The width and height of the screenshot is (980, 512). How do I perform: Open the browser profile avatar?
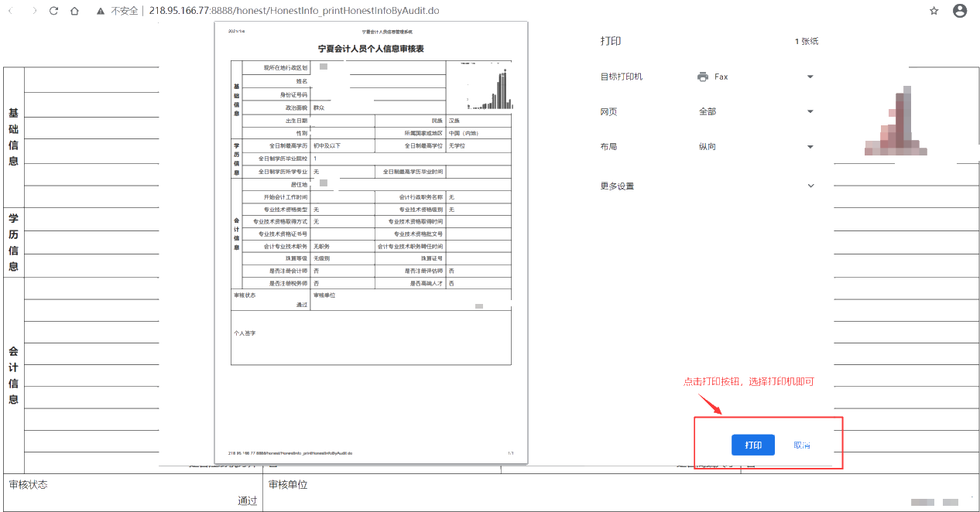pyautogui.click(x=961, y=11)
